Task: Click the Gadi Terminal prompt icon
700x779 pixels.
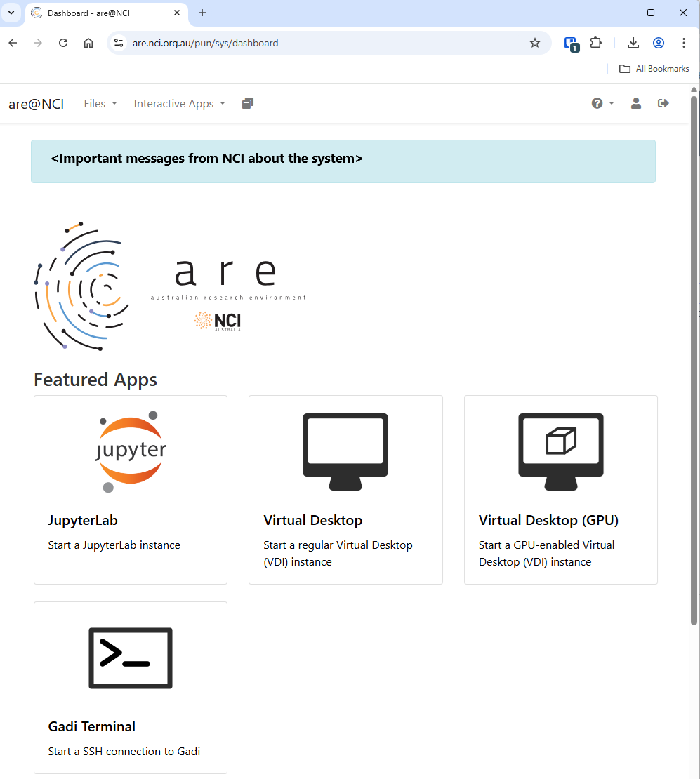Action: click(x=131, y=658)
